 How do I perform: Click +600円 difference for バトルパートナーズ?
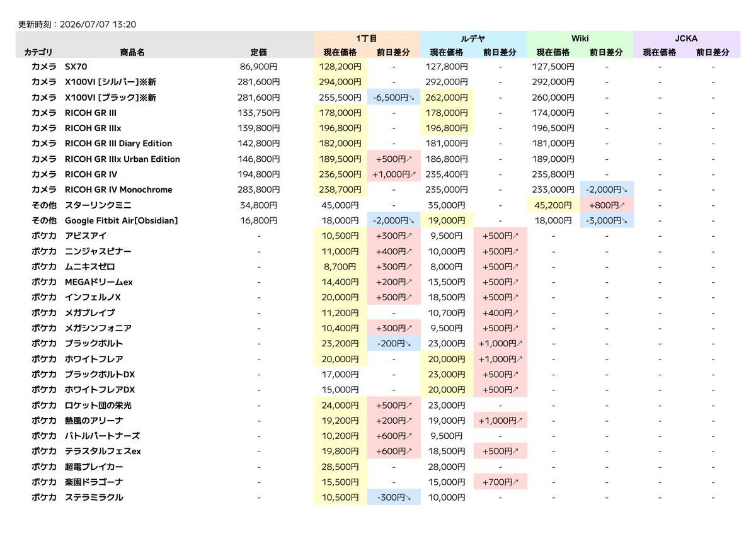394,436
